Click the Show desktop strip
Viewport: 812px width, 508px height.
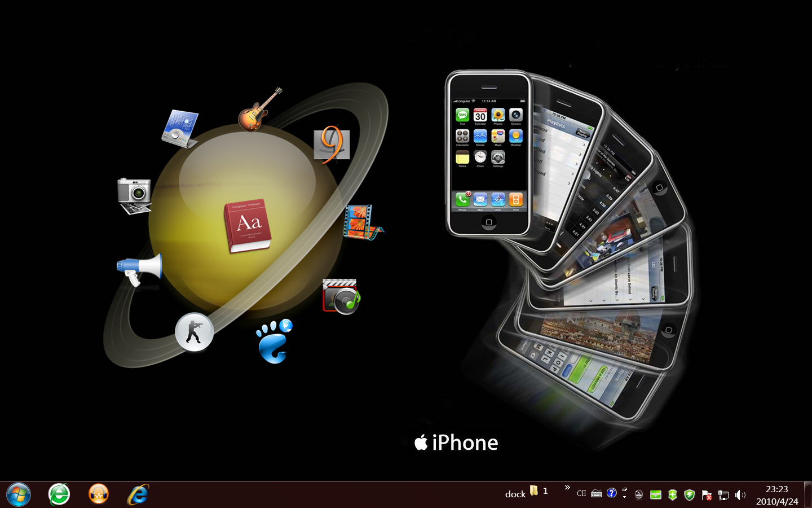[x=807, y=495]
